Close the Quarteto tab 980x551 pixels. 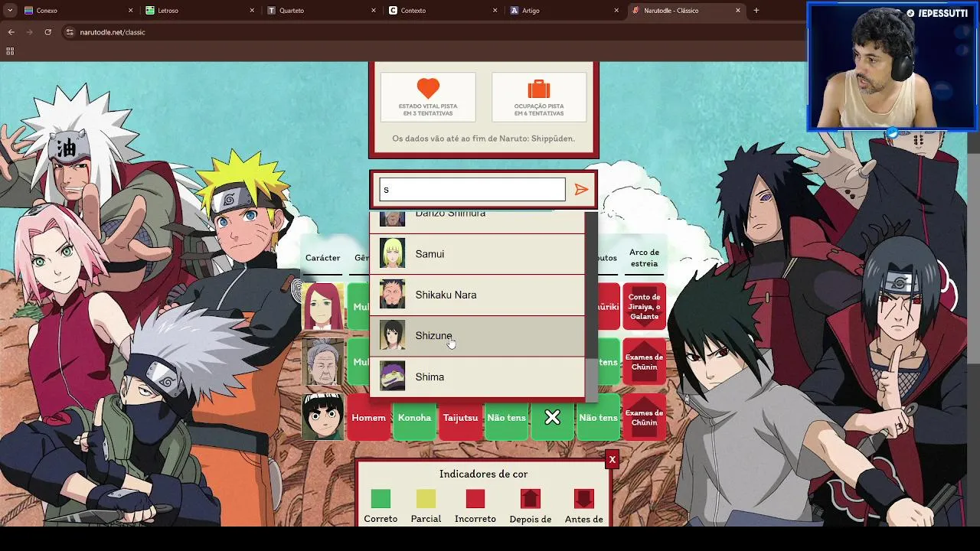(374, 11)
